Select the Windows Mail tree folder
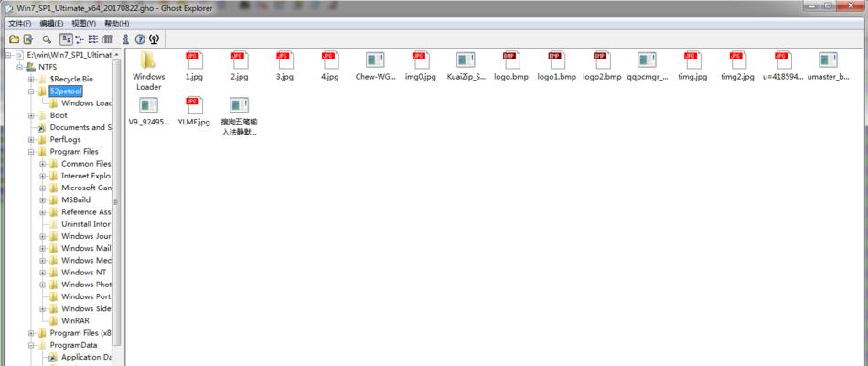This screenshot has height=366, width=868. point(86,249)
